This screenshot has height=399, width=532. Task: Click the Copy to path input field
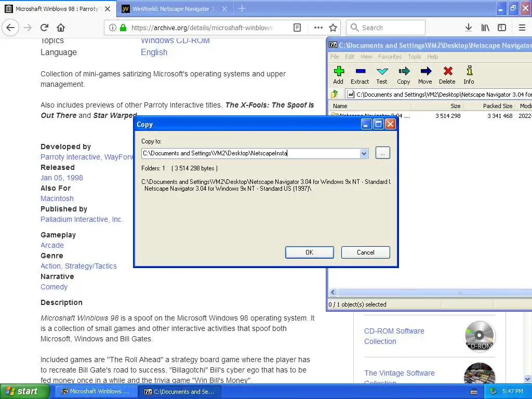(251, 153)
